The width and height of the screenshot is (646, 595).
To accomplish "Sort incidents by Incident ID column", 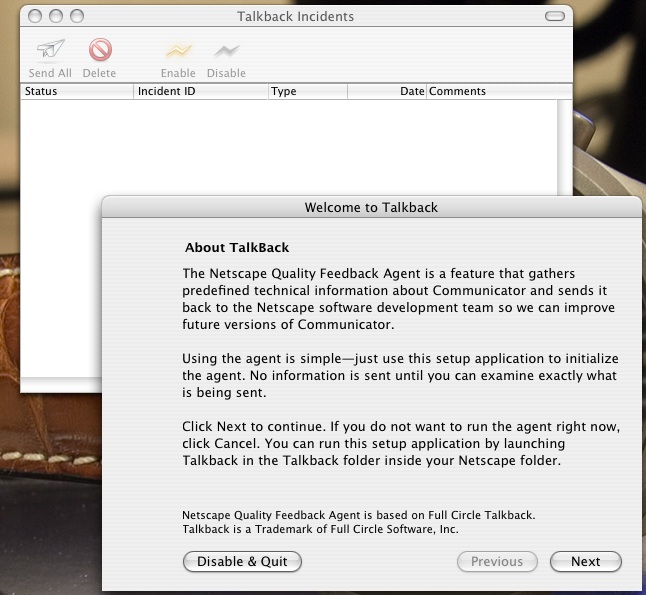I will 201,91.
